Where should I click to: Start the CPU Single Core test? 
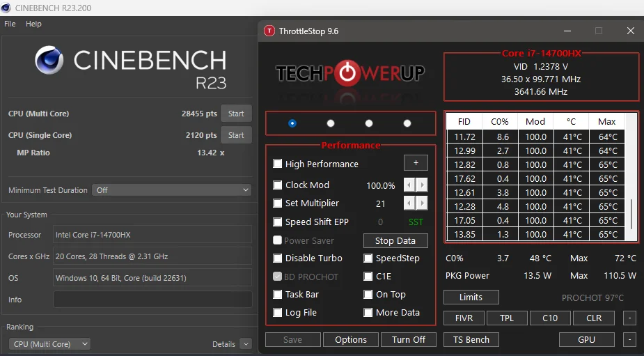236,135
